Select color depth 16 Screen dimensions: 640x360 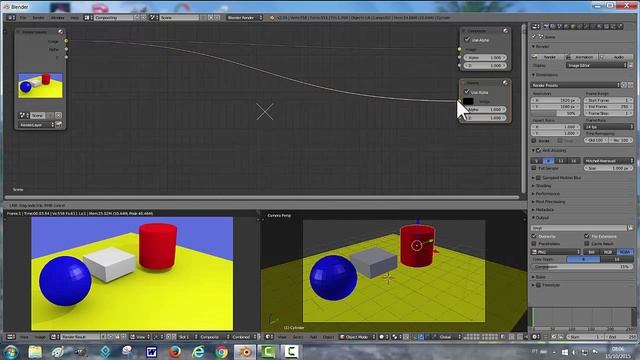pyautogui.click(x=617, y=259)
